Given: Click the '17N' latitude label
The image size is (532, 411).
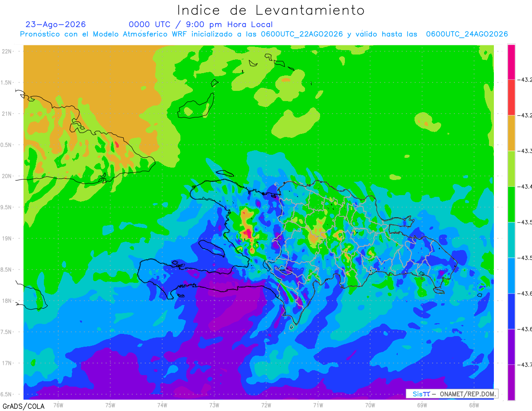Looking at the screenshot, I should click(7, 363).
